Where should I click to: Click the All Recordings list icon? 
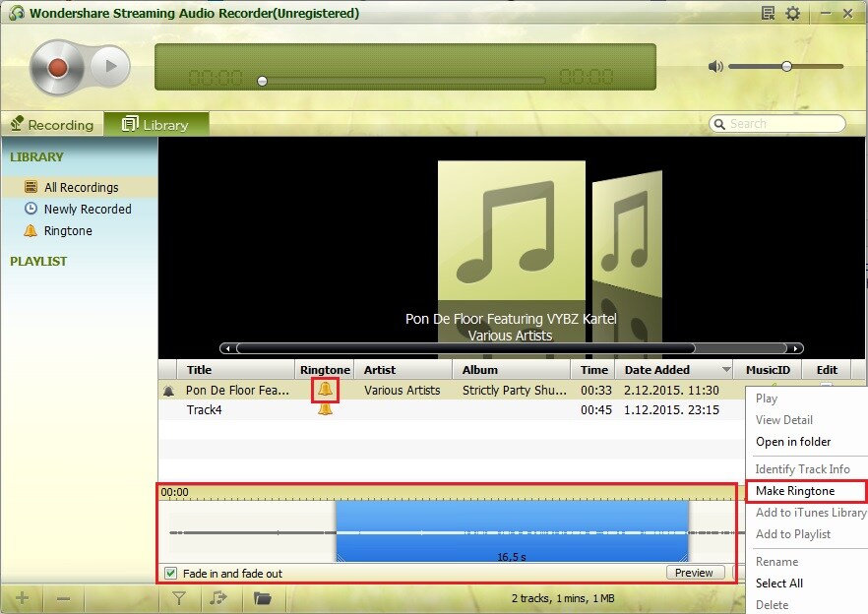[x=31, y=187]
